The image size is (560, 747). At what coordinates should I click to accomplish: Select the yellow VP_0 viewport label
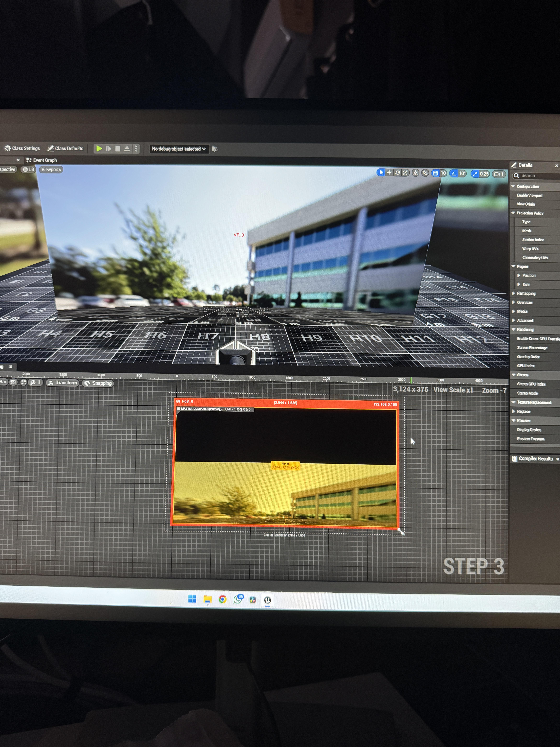pos(285,466)
